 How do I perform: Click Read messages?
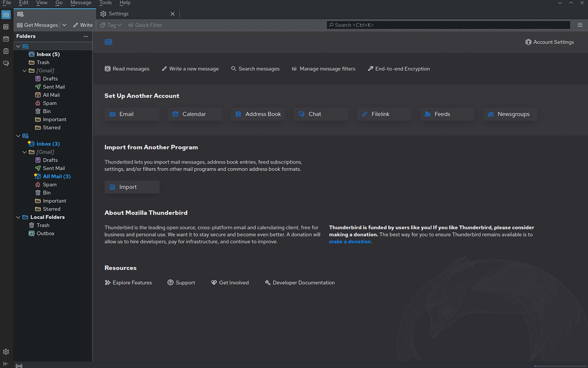click(127, 69)
